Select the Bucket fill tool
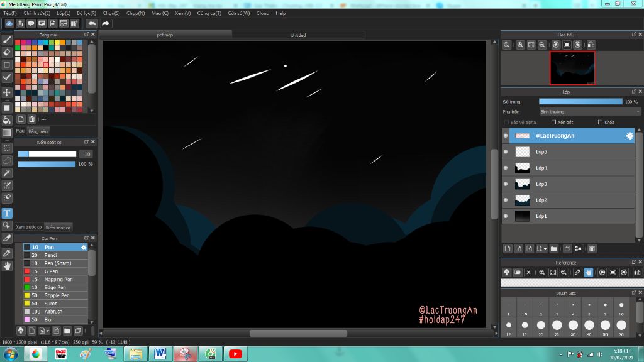The width and height of the screenshot is (644, 362). pos(6,120)
